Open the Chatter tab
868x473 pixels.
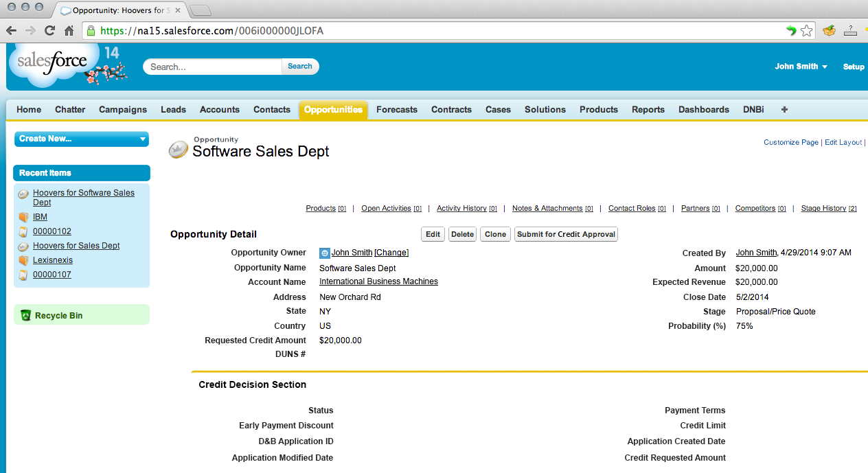70,110
